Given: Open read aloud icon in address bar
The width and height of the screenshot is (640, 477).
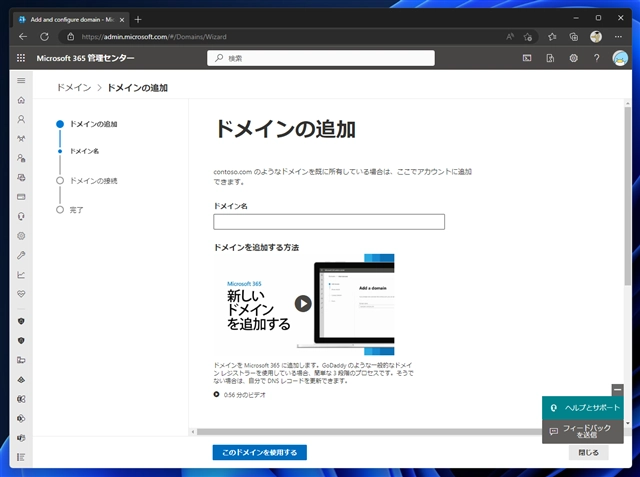Looking at the screenshot, I should (510, 37).
